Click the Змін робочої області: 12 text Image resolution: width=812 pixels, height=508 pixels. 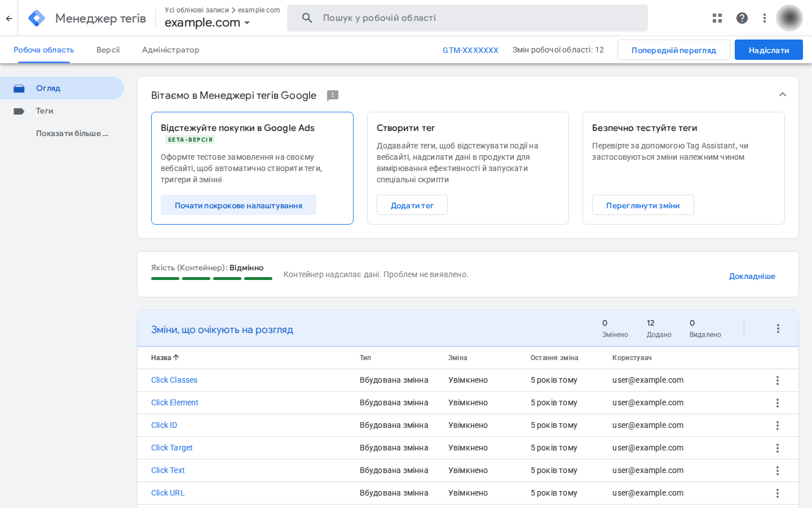click(558, 50)
